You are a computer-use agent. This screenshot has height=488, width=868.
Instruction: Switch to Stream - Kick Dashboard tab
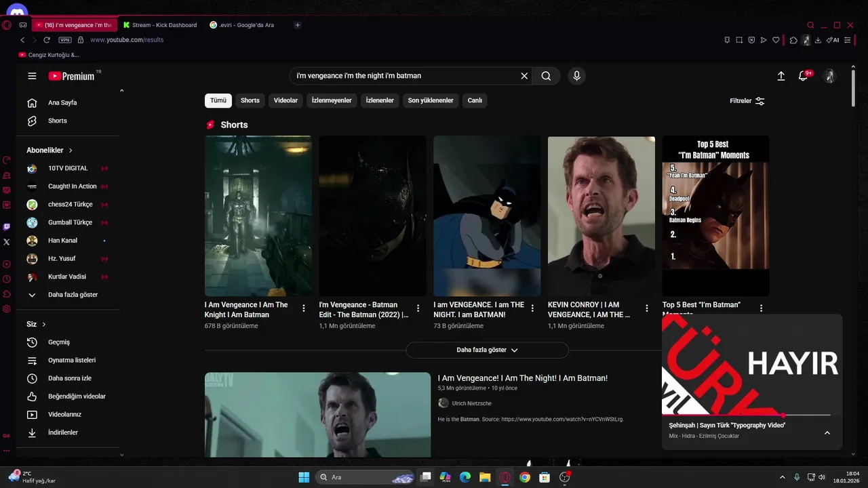coord(161,25)
